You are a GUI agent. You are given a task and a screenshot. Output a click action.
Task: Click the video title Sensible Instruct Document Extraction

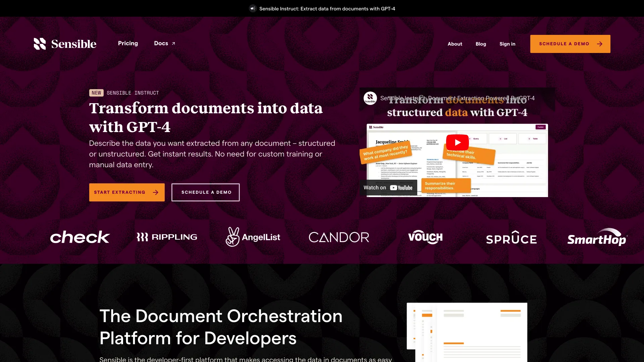coord(458,98)
